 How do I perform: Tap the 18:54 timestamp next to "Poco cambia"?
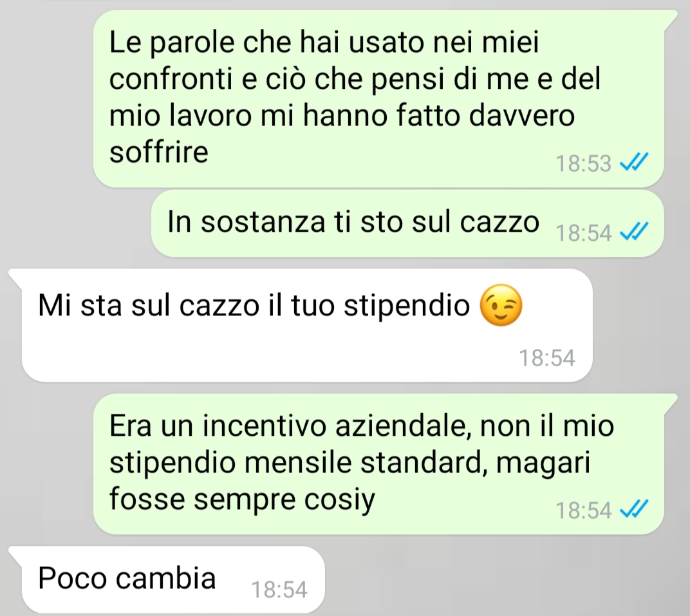(279, 590)
